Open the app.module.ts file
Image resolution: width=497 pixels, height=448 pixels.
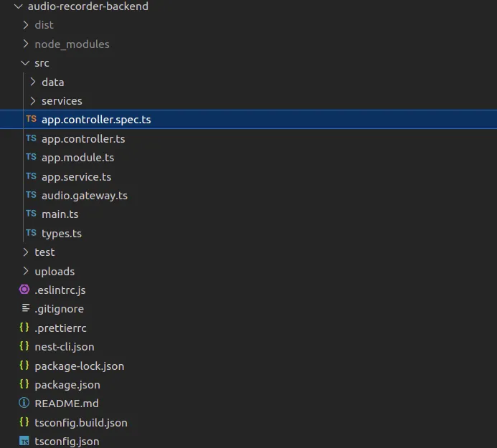point(77,158)
